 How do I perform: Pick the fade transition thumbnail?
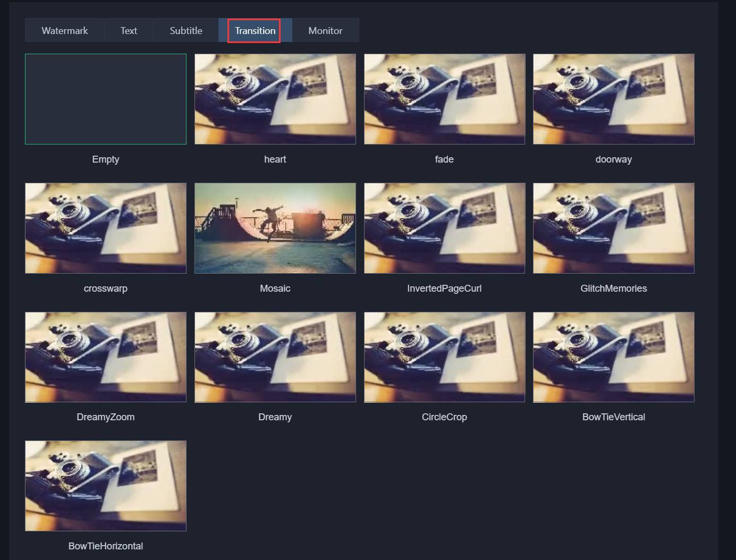click(x=444, y=99)
